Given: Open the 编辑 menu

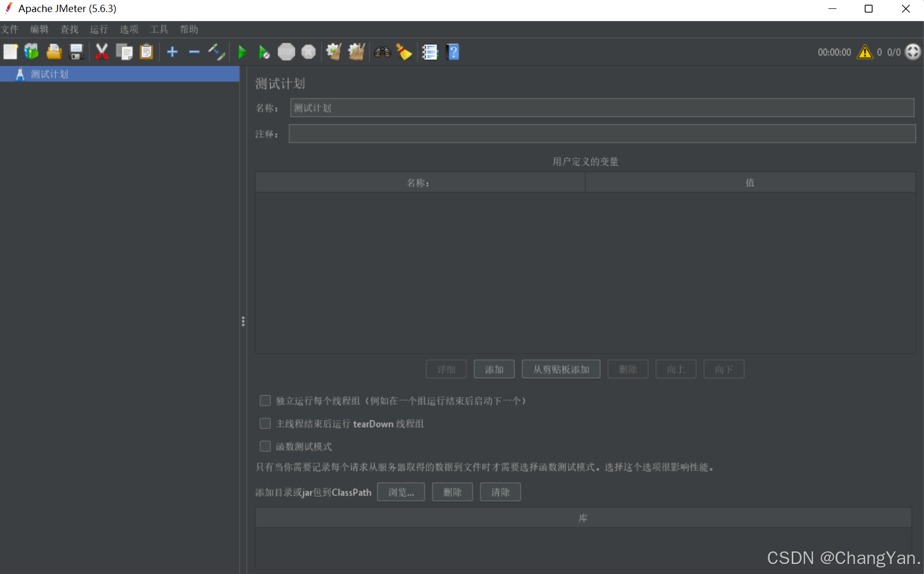Looking at the screenshot, I should pyautogui.click(x=39, y=29).
